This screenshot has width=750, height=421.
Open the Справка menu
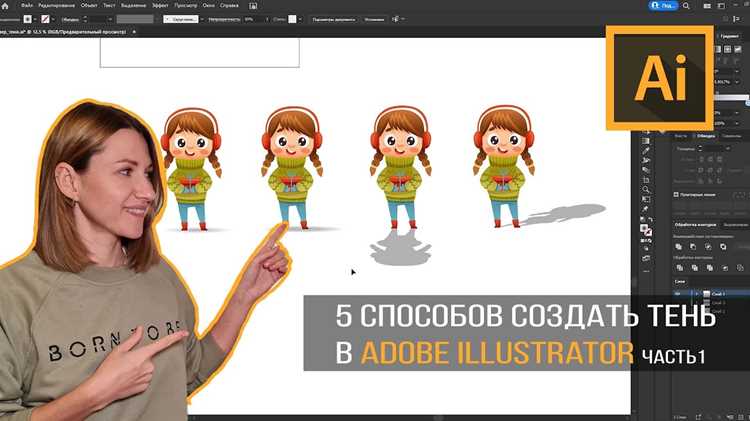click(229, 6)
